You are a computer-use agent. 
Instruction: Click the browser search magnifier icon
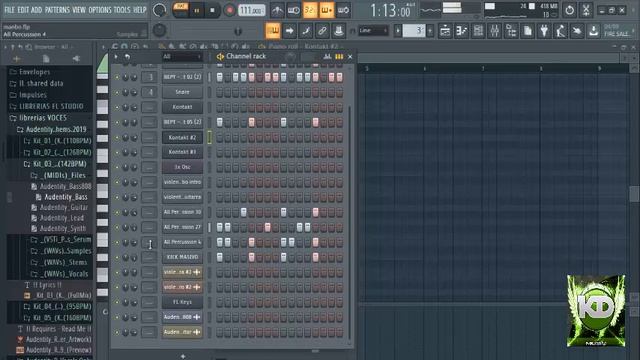[29, 47]
